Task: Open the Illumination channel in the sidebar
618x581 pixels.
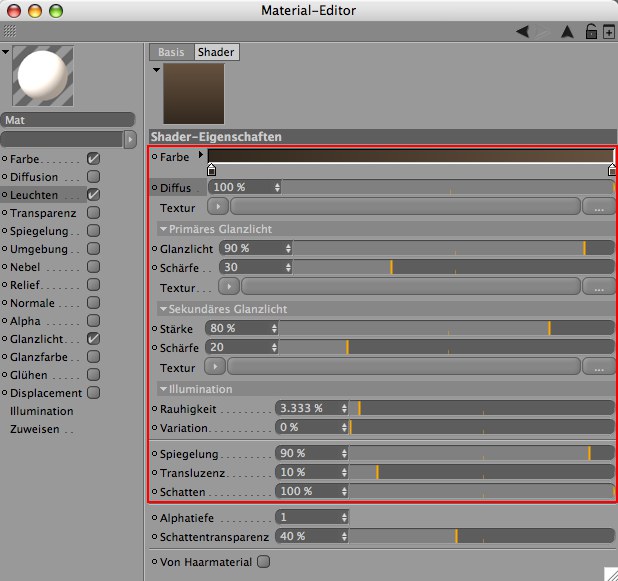Action: (41, 411)
